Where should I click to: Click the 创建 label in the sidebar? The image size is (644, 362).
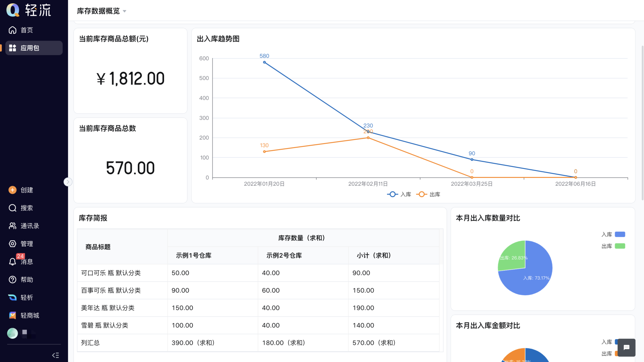click(x=27, y=190)
